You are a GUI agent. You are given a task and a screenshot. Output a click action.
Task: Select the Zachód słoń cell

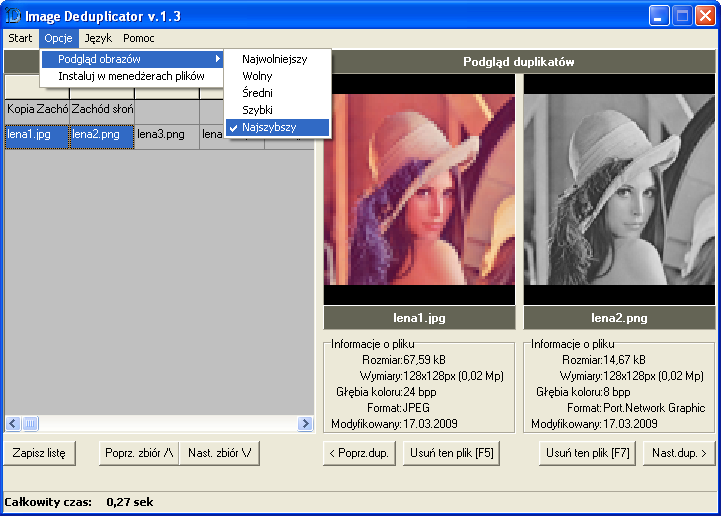[x=102, y=111]
